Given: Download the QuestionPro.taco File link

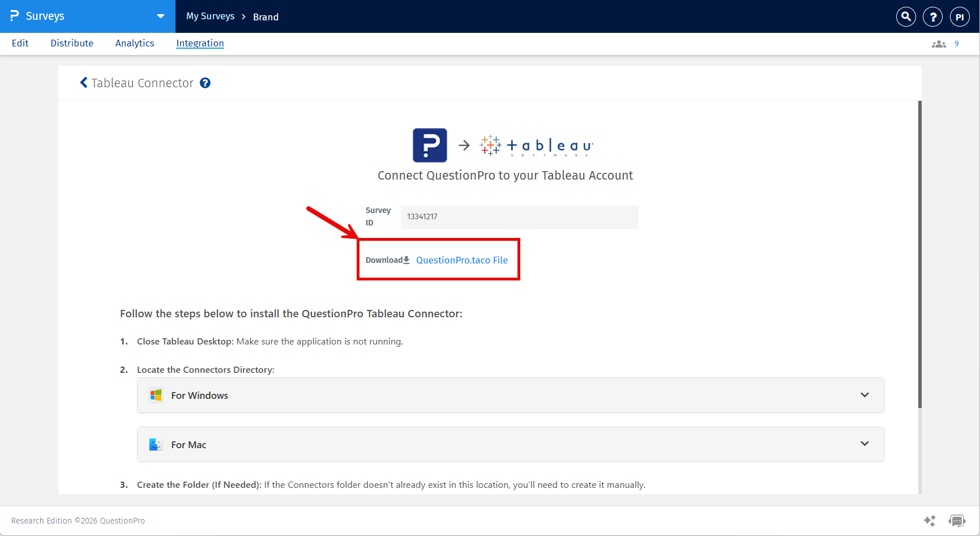Looking at the screenshot, I should [461, 260].
